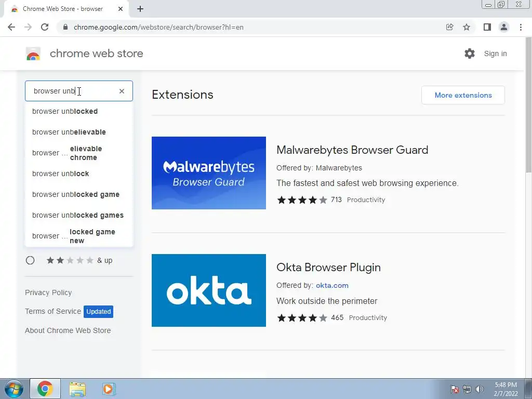Choose suggestion 'browser unbelievable'
Screen dimensions: 532x399
79,132
